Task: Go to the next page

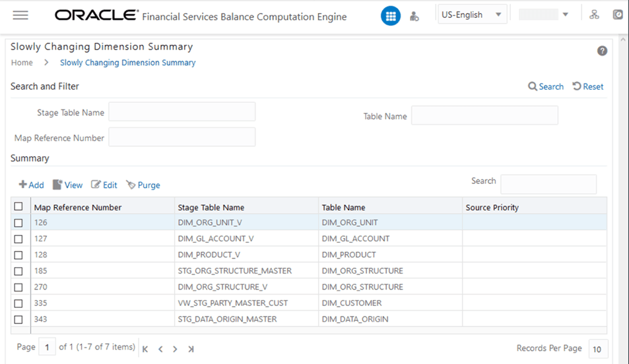Action: pyautogui.click(x=175, y=349)
